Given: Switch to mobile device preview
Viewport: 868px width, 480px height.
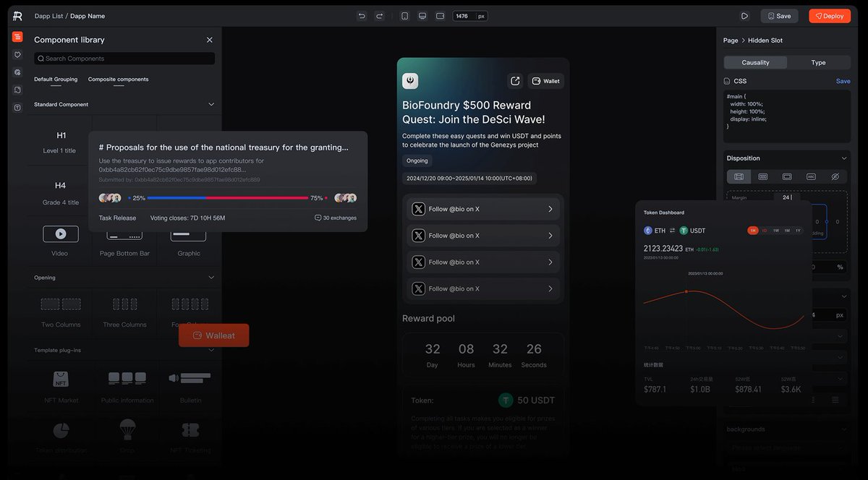Looking at the screenshot, I should coord(404,16).
